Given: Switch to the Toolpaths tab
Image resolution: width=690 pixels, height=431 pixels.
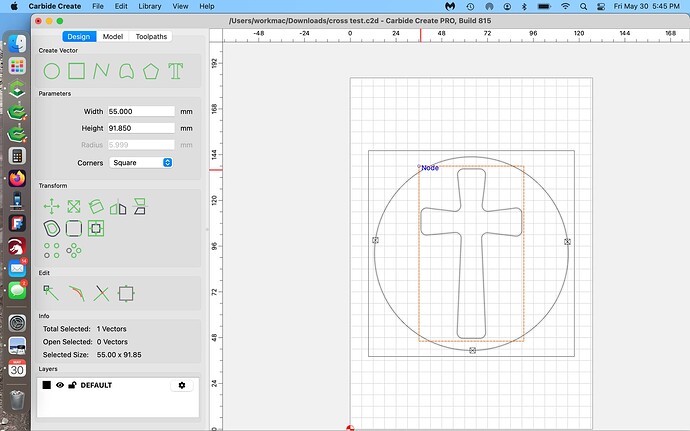Looking at the screenshot, I should tap(151, 37).
